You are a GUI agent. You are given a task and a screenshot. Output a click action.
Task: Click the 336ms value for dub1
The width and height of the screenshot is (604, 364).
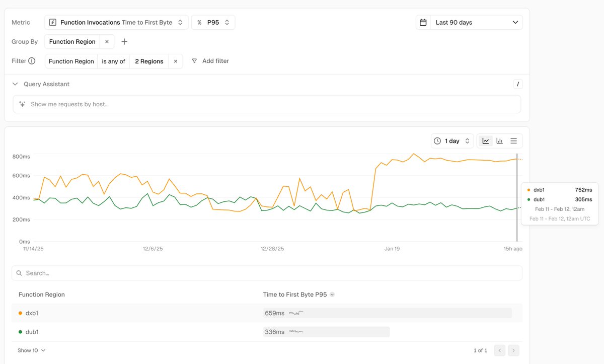pos(274,332)
